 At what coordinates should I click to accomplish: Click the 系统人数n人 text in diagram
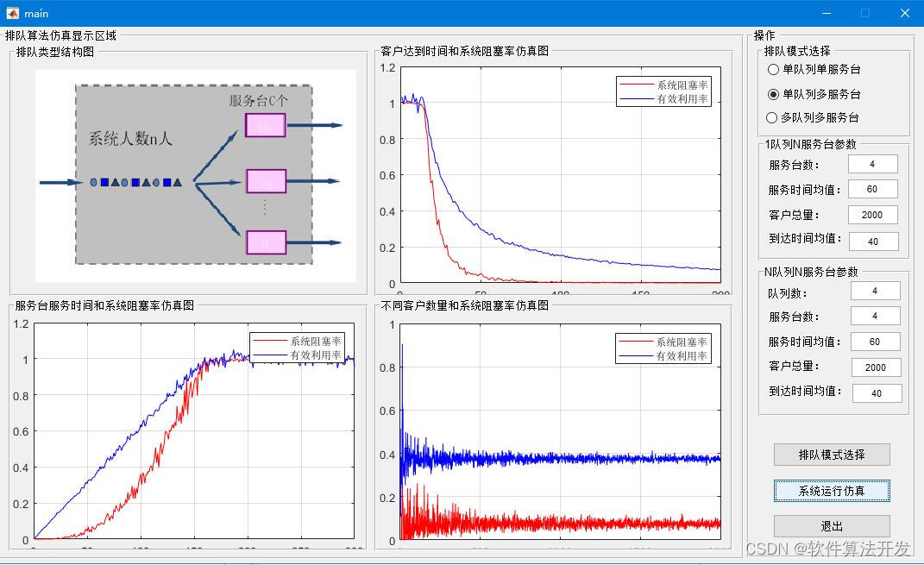tap(130, 139)
